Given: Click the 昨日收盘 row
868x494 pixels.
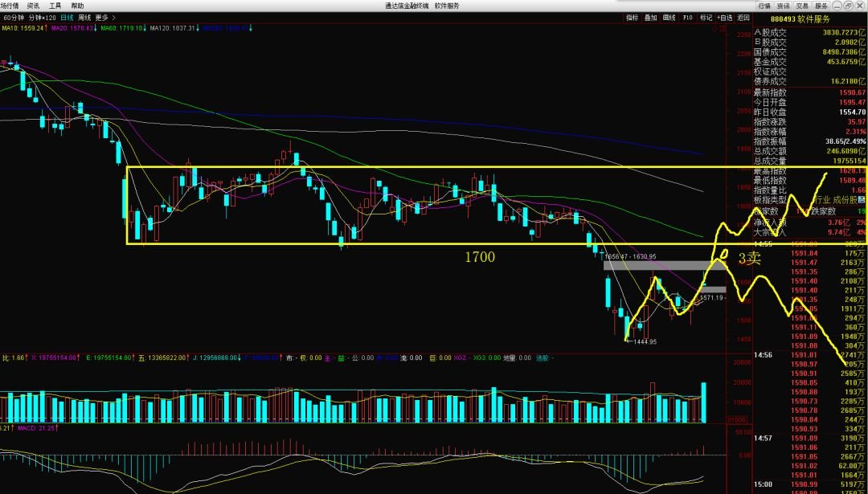Looking at the screenshot, I should click(x=810, y=112).
